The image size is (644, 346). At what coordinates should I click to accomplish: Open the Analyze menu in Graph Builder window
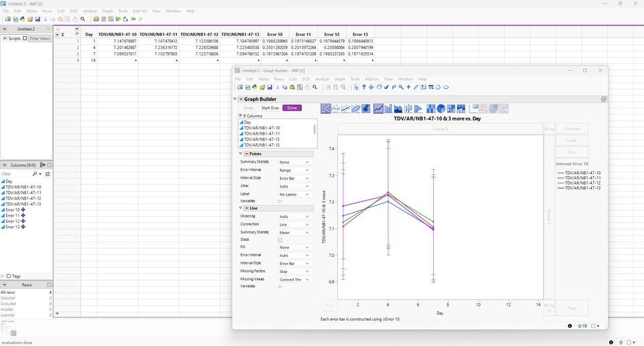click(322, 79)
